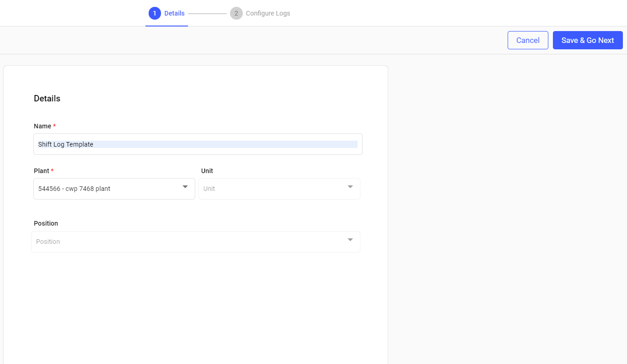This screenshot has width=627, height=364.
Task: Expand the Position dropdown arrow
Action: 350,240
